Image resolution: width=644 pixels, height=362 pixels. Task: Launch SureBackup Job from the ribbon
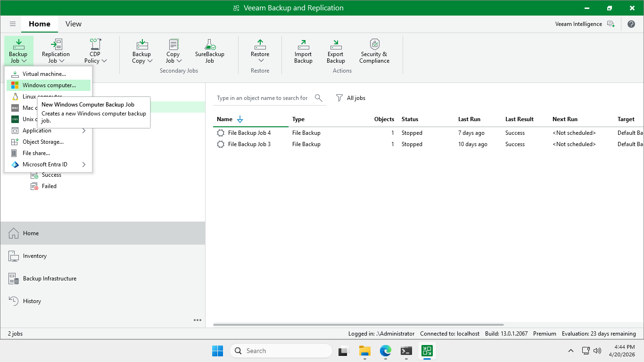coord(209,51)
